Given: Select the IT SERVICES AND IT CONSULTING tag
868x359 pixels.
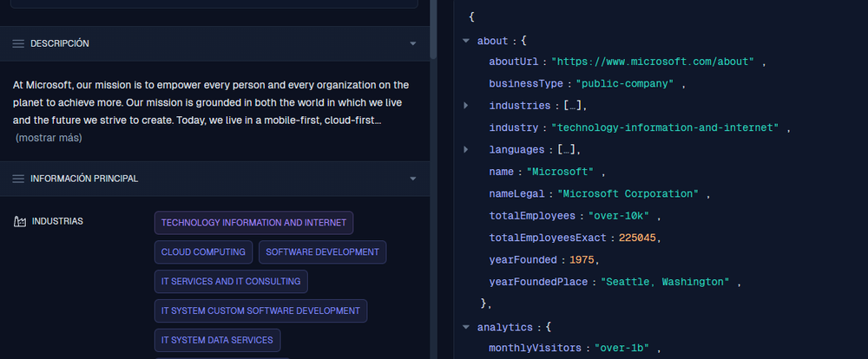Looking at the screenshot, I should [x=231, y=282].
